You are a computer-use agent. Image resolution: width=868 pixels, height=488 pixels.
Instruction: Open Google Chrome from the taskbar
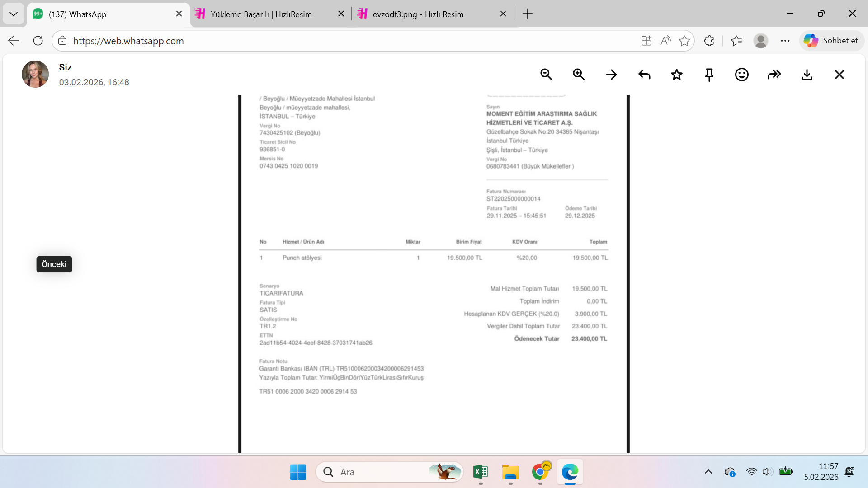(541, 472)
